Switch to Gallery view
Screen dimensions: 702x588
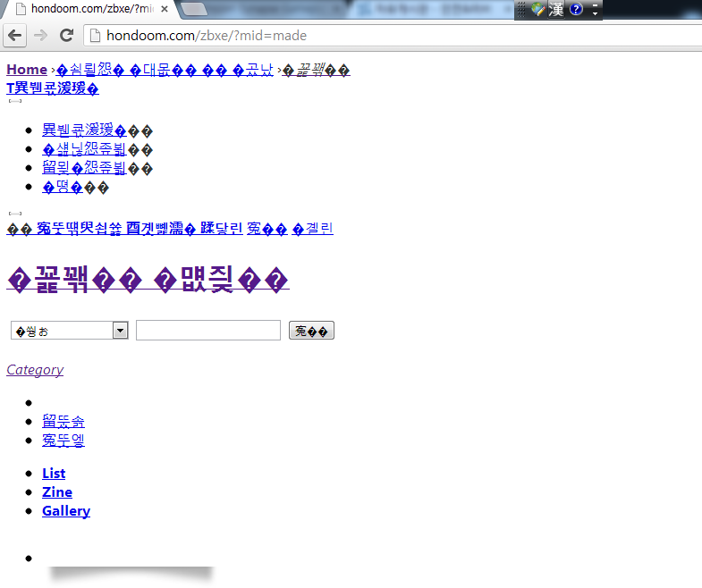(x=66, y=511)
